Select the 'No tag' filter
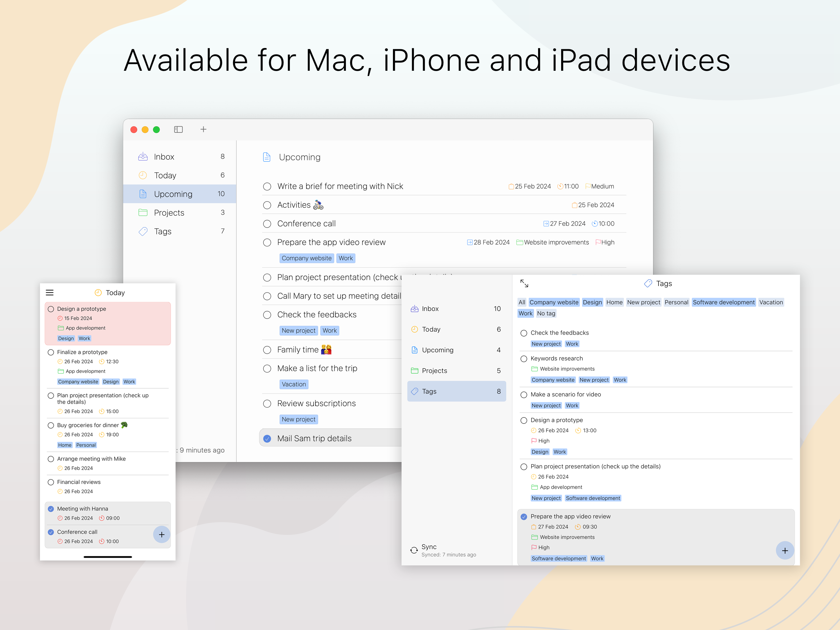 point(546,313)
